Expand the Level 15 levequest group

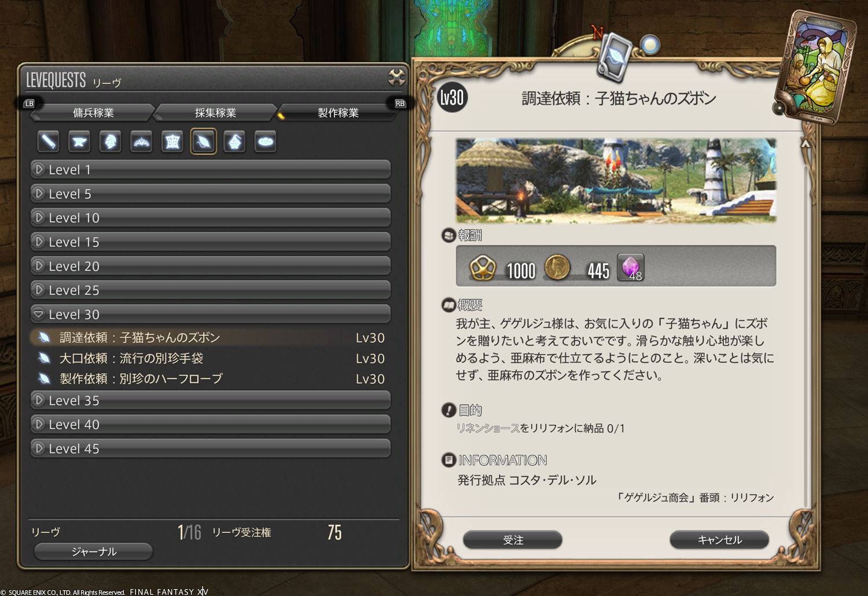211,242
